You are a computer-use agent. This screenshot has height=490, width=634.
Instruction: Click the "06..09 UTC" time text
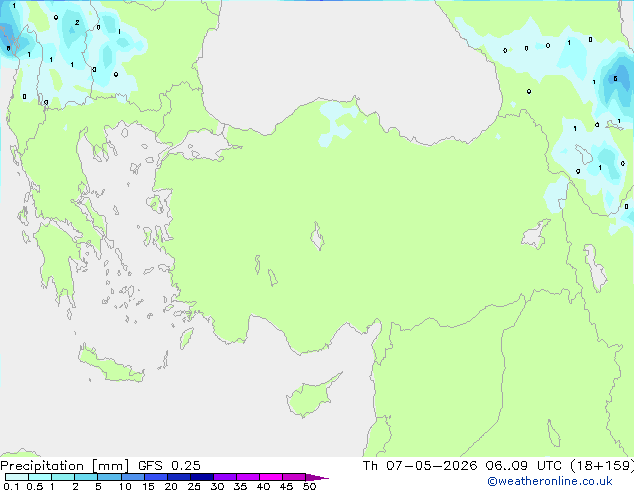click(524, 465)
